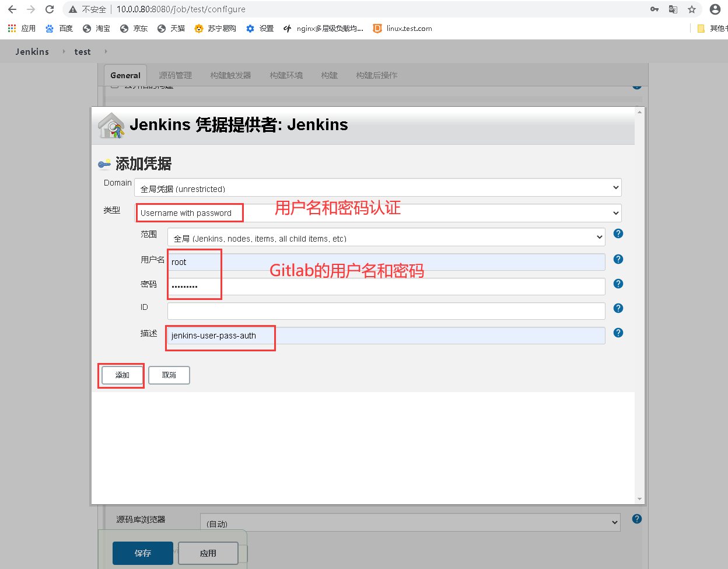The image size is (728, 569).
Task: Show help for the ID field
Action: [x=618, y=308]
